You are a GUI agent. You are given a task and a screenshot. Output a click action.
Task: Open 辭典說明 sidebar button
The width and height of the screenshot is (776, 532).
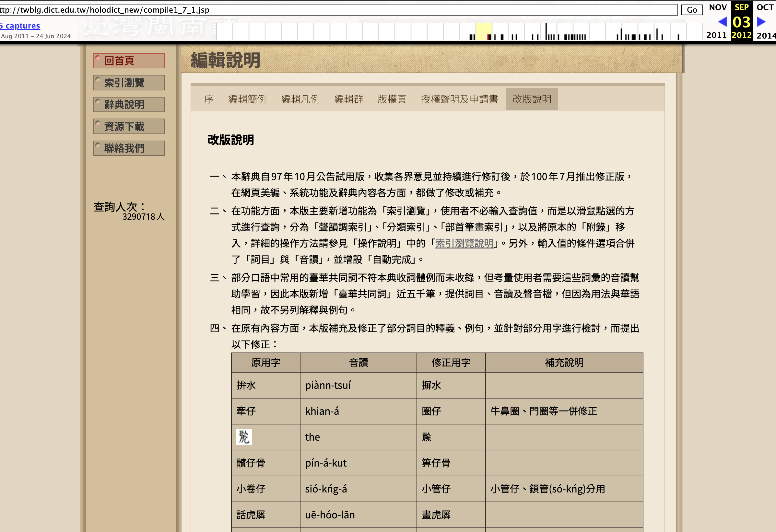pos(129,104)
